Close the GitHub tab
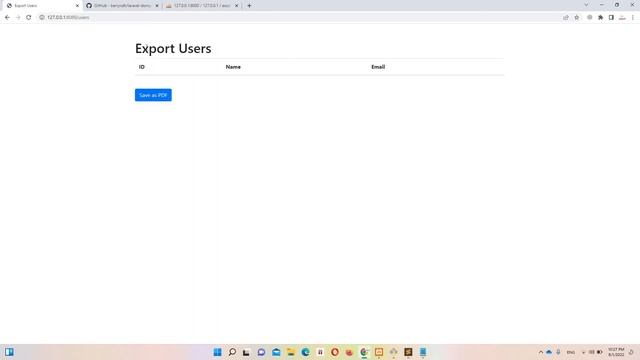This screenshot has width=640, height=360. point(157,6)
